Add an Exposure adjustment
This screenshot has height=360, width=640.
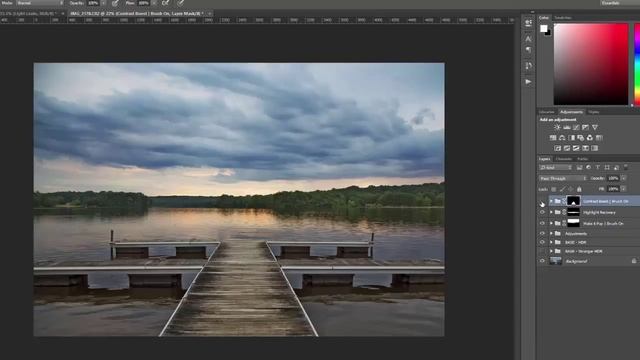(585, 127)
